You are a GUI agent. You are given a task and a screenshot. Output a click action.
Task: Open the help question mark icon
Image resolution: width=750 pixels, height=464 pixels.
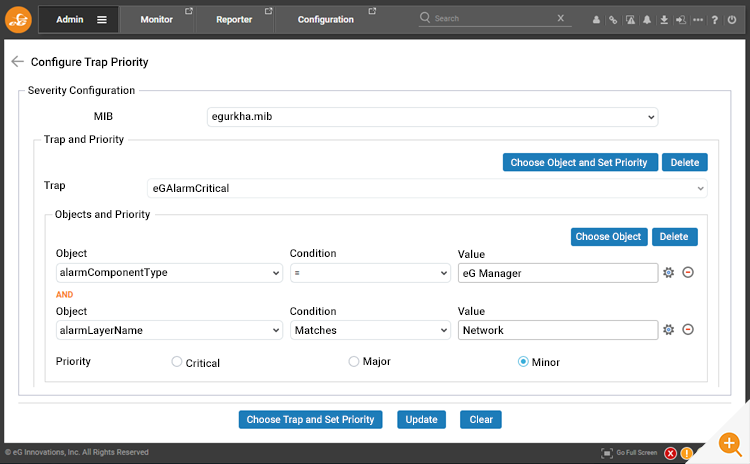(715, 20)
